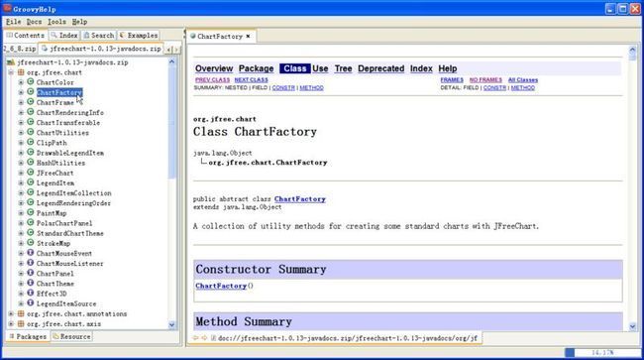This screenshot has width=644, height=360.
Task: Click the jfreechart-1.0.13-javadocs.zip root archive icon
Action: coord(11,62)
